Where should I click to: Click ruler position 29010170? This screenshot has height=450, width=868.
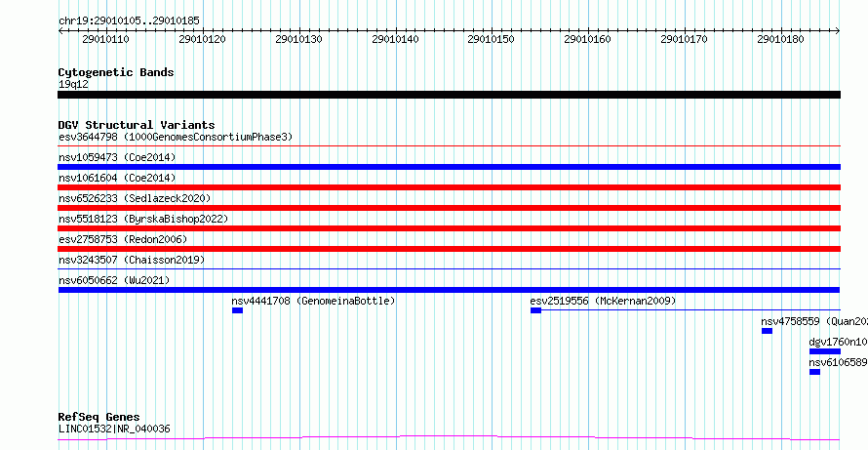tap(685, 39)
